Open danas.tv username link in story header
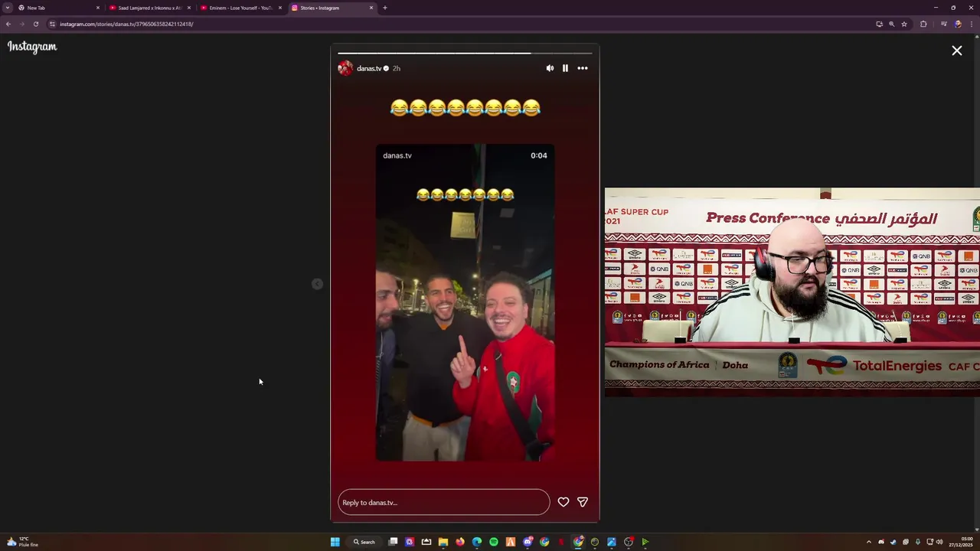980x551 pixels. pos(369,68)
